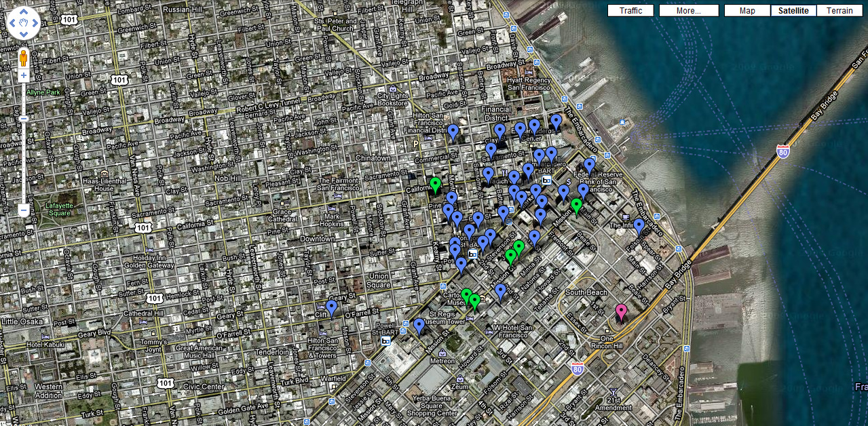This screenshot has height=426, width=868.
Task: Zoom out with the bottom minus button
Action: [x=24, y=210]
